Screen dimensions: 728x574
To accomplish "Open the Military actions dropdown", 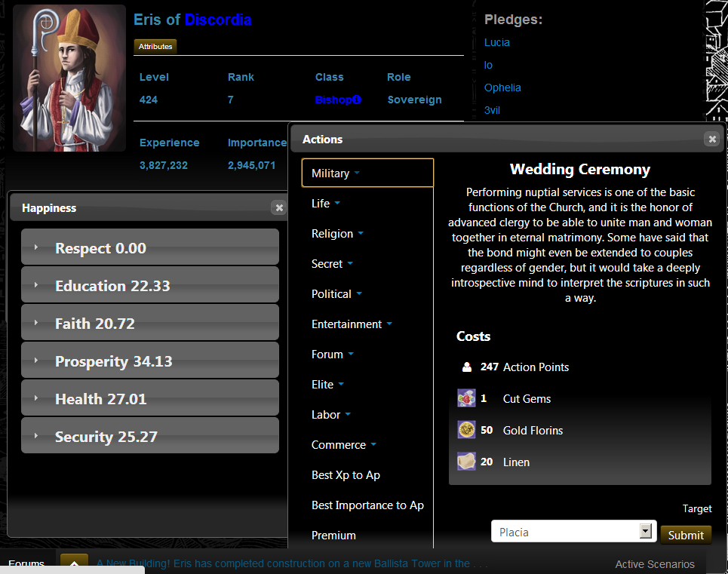I will coord(367,173).
